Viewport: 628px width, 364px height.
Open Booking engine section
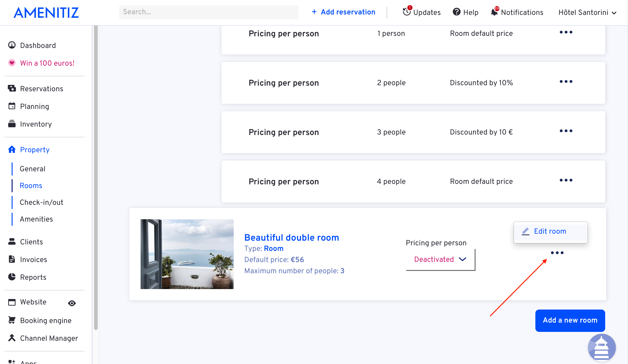click(x=46, y=320)
